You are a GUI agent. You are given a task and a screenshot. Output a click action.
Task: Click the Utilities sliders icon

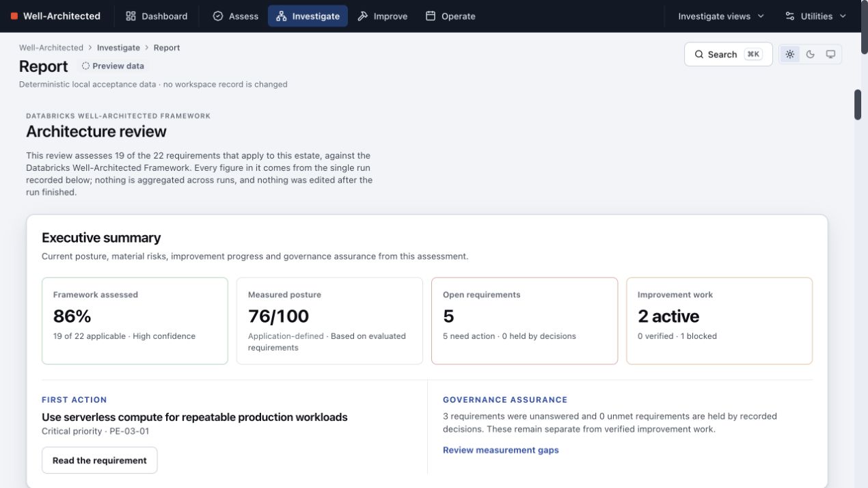point(790,16)
